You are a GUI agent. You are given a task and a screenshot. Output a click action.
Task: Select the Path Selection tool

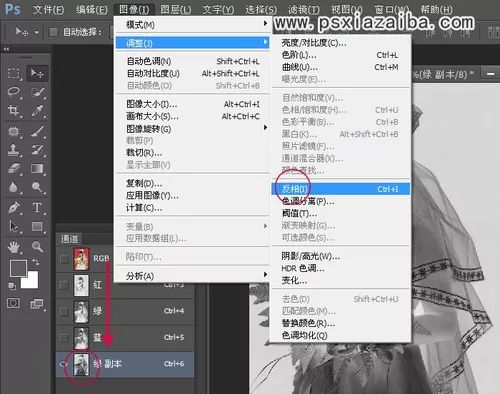13,227
